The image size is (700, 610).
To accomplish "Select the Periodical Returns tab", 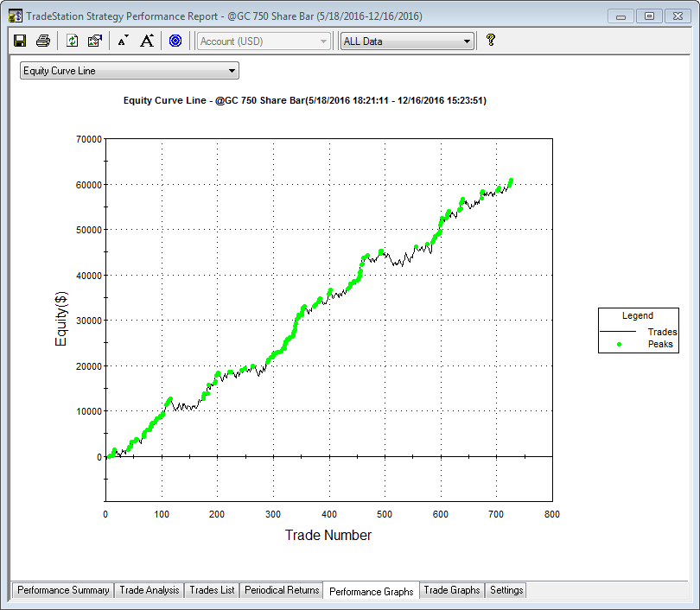I will coord(281,590).
